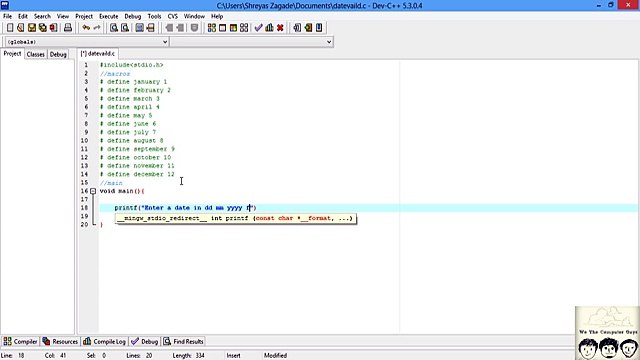The width and height of the screenshot is (640, 360).
Task: Run the program with the window icon
Action: pyautogui.click(x=222, y=28)
